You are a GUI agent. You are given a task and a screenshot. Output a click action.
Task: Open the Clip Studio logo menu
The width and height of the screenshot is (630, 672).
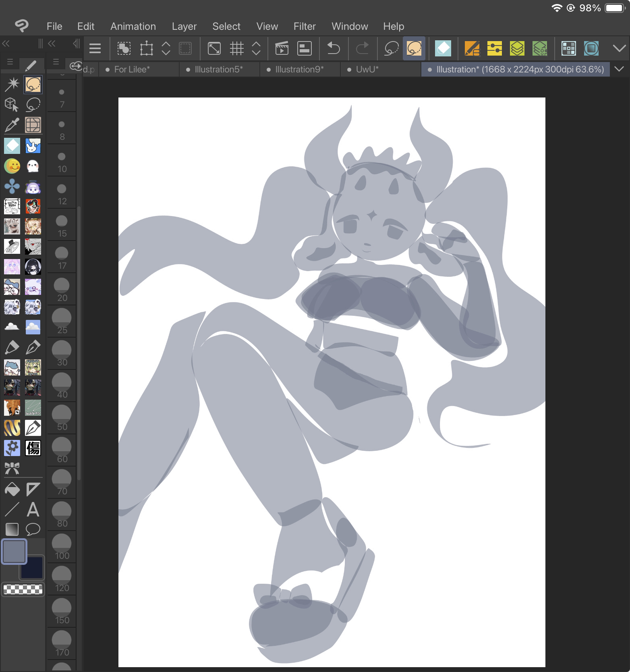click(x=22, y=26)
